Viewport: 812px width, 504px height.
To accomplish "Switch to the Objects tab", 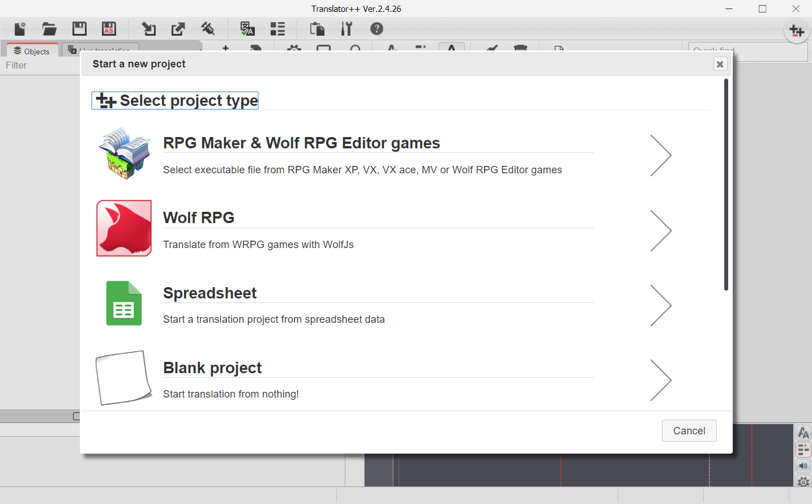I will (31, 51).
